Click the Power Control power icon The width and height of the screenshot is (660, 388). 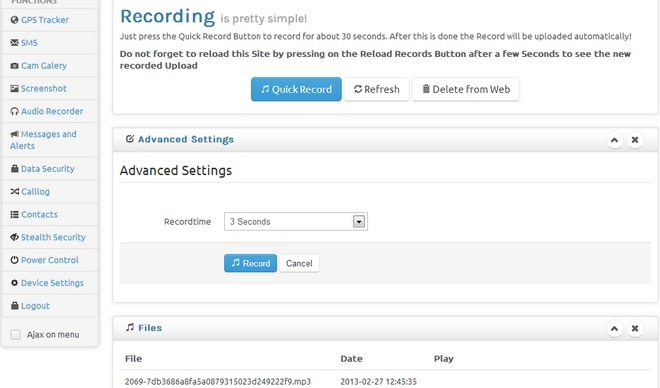[14, 260]
